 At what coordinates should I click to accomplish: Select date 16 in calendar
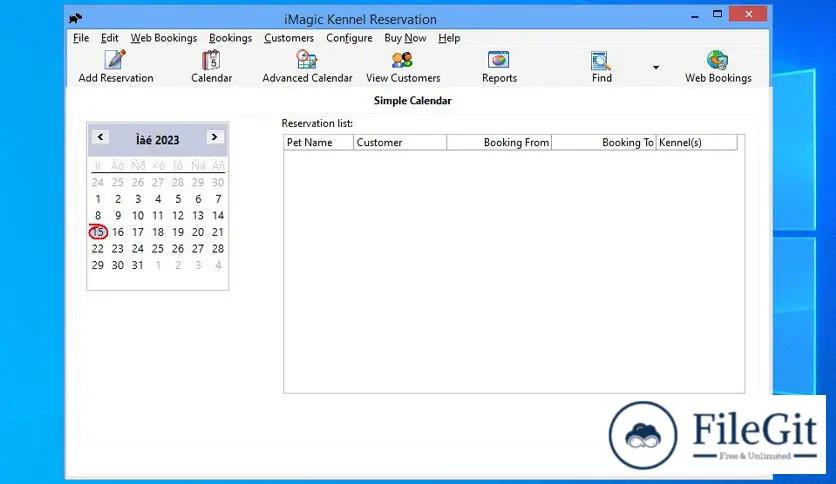coord(118,232)
